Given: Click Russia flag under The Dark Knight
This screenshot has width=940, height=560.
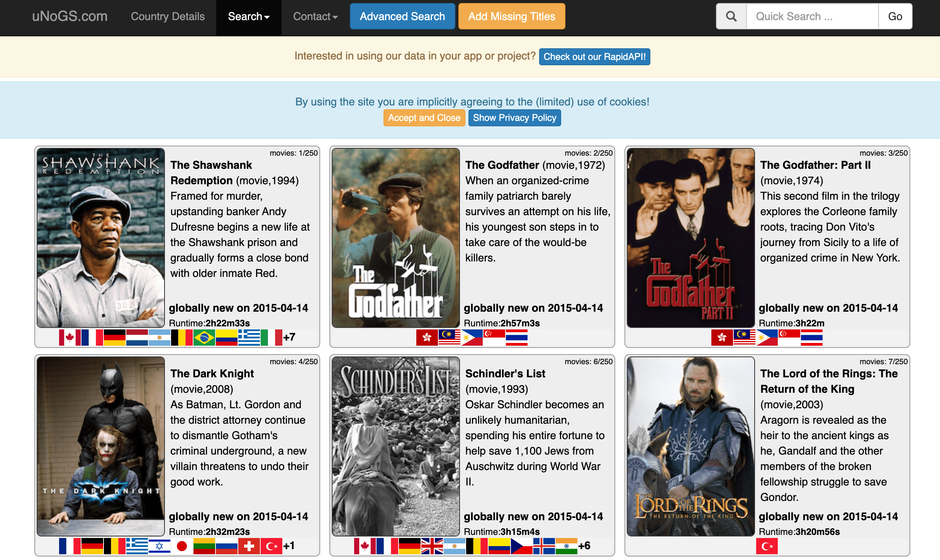Looking at the screenshot, I should tap(227, 546).
